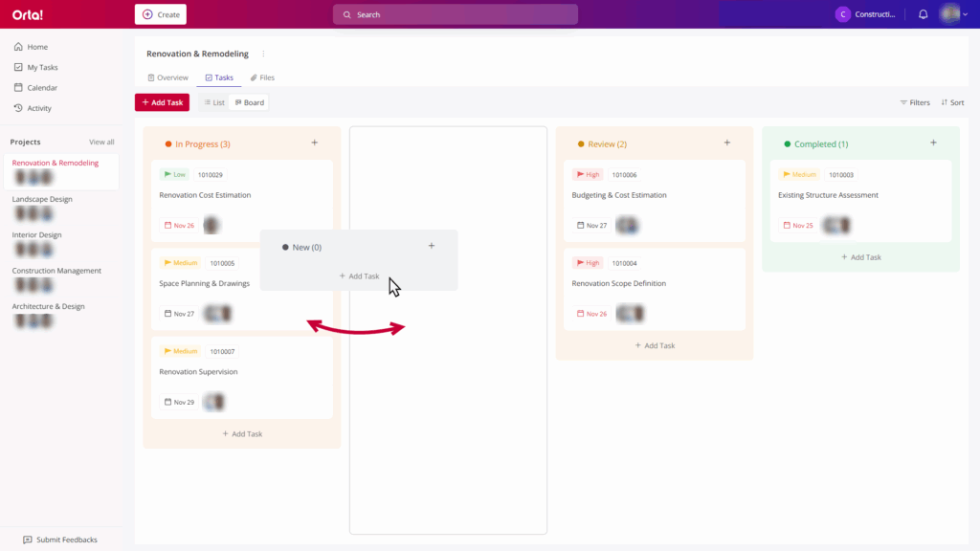
Task: Open the Sort options
Action: [952, 102]
